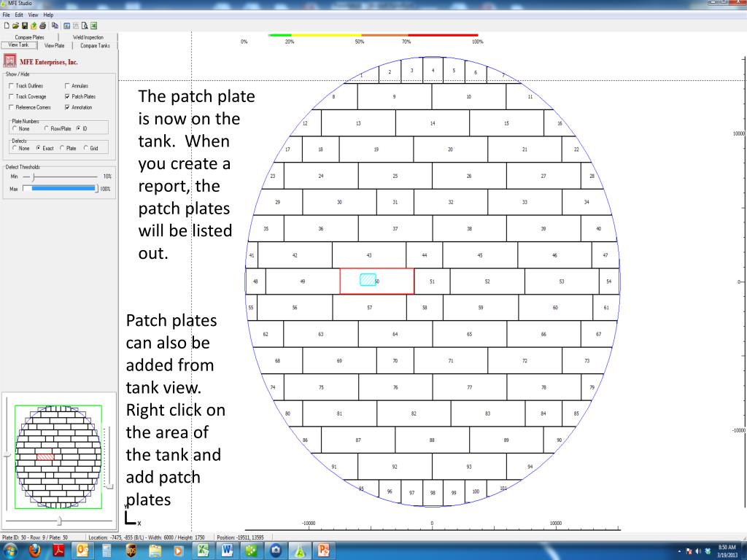
Task: Click plate 57 on the tank
Action: (370, 308)
